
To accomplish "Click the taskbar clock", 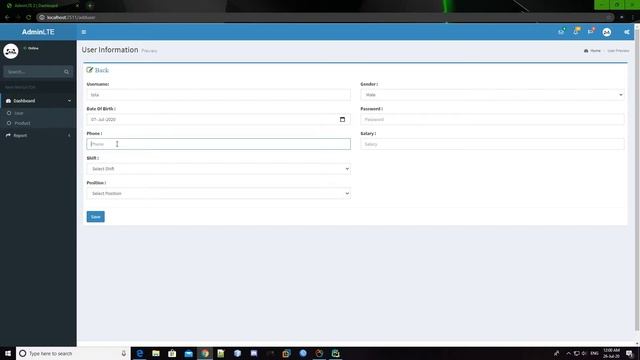I will click(x=611, y=353).
